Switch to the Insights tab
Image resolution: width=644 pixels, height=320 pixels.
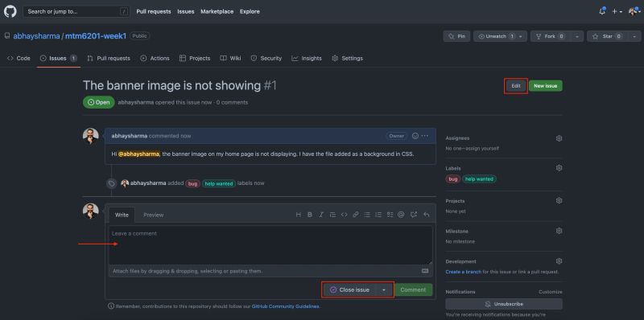tap(307, 58)
